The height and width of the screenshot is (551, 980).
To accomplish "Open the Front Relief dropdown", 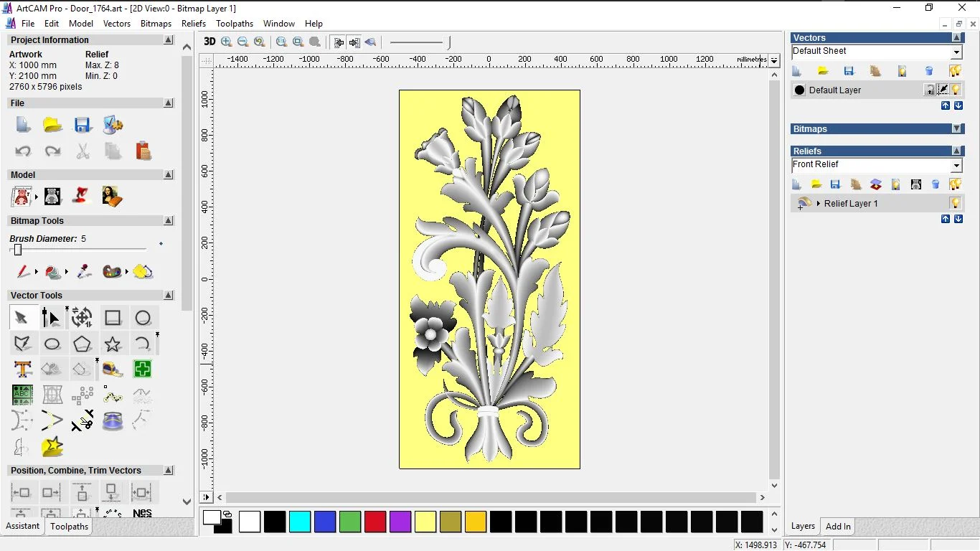I will pos(956,166).
